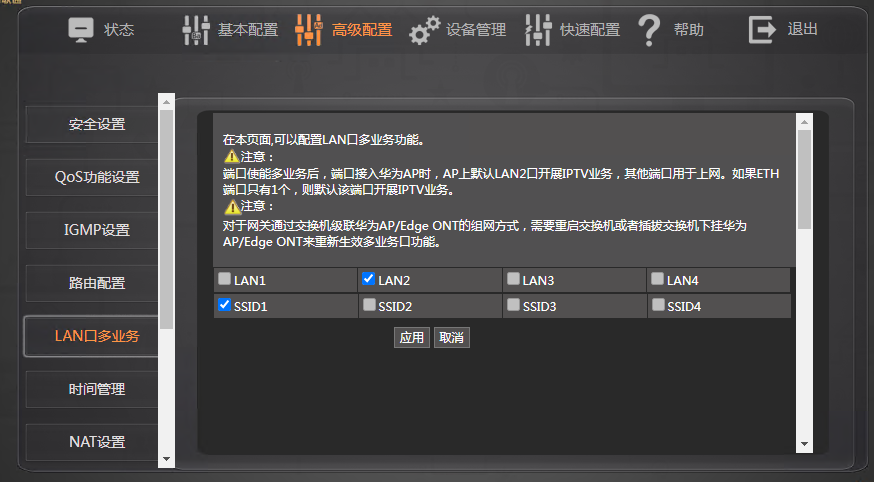Image resolution: width=874 pixels, height=482 pixels.
Task: Click the LAN3 label text
Action: pos(538,280)
